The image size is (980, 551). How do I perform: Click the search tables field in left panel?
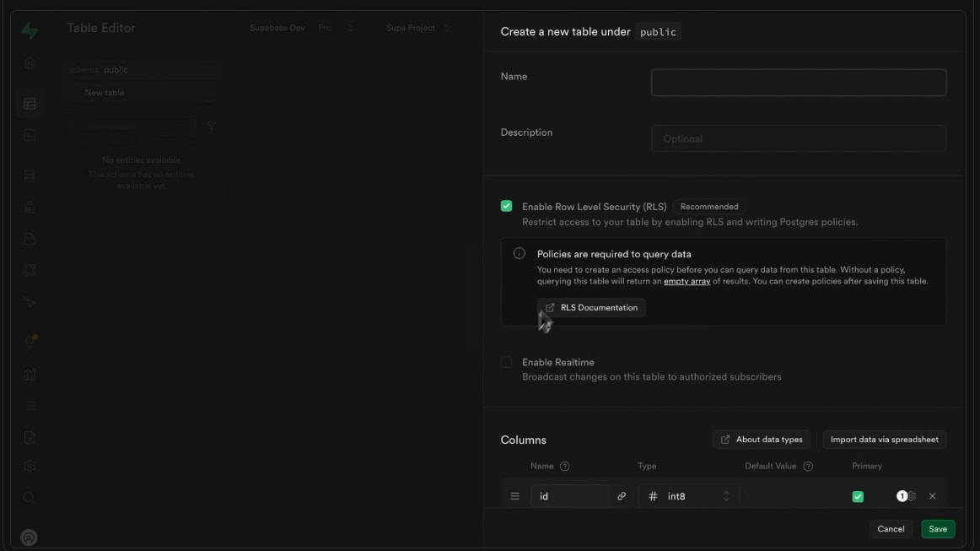click(130, 127)
